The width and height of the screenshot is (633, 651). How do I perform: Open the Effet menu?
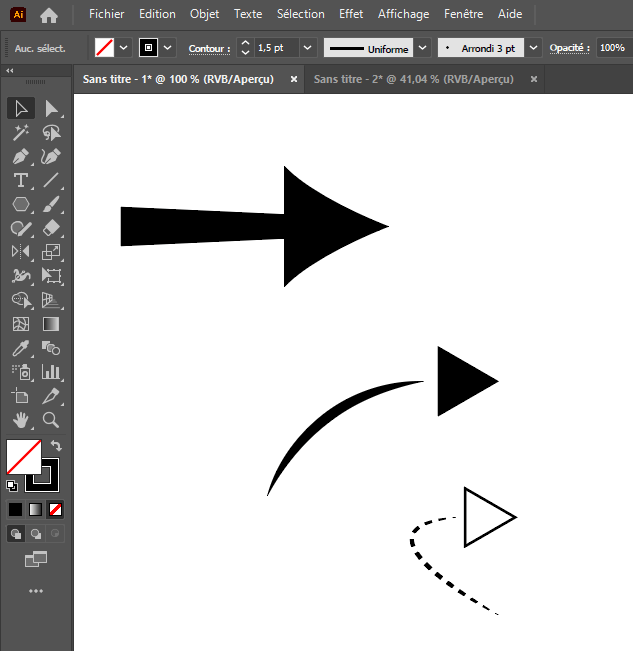351,14
